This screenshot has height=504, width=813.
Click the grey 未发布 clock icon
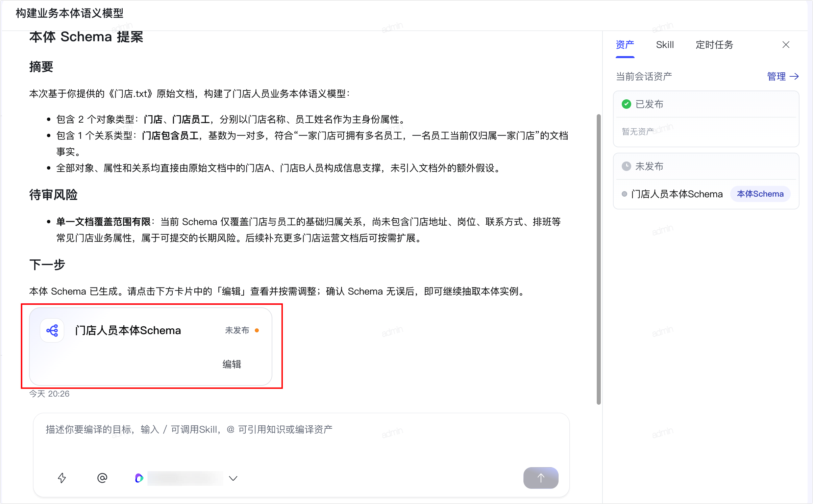(x=626, y=166)
